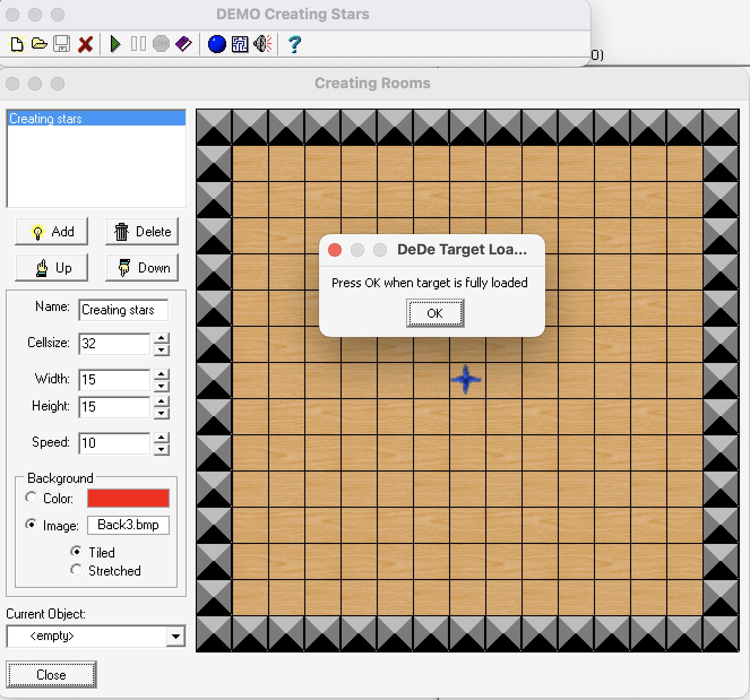Click the Open folder toolbar icon
The image size is (750, 700).
[39, 44]
